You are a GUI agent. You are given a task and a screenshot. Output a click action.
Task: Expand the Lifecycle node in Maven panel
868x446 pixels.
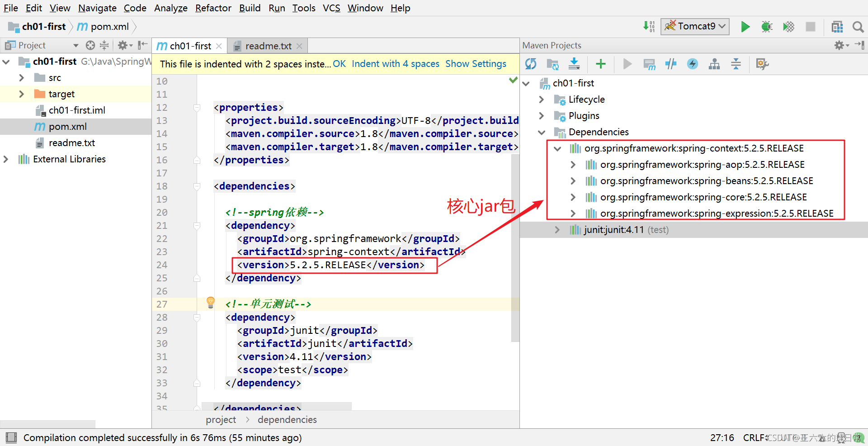[541, 100]
